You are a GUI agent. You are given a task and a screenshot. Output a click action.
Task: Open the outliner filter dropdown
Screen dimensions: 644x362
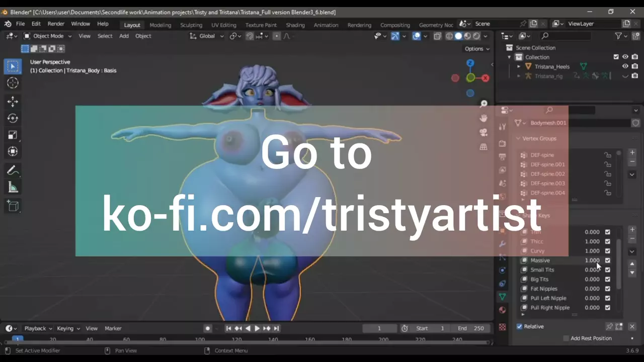coord(621,36)
